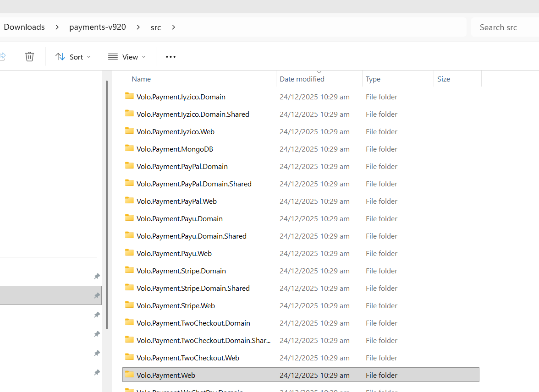Click folder icon of Volo.Payment.MongoDB

pyautogui.click(x=129, y=149)
